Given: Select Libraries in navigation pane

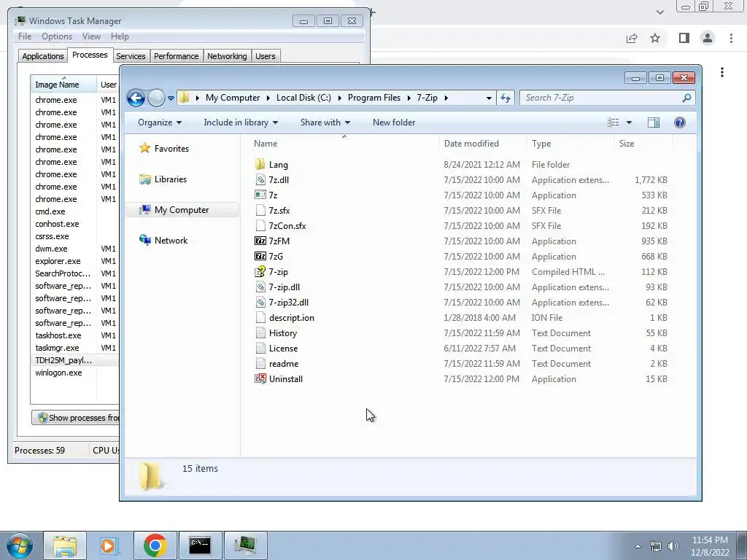Looking at the screenshot, I should tap(163, 179).
